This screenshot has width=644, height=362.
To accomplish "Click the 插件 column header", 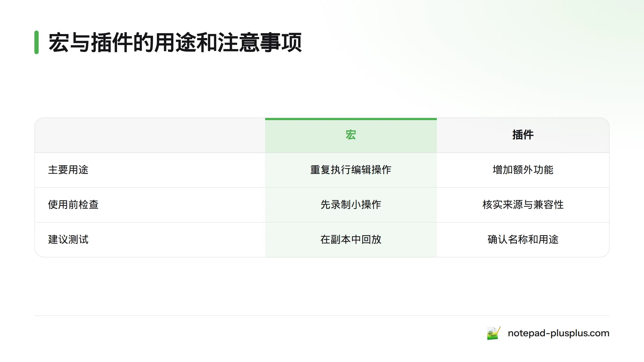I will (x=523, y=135).
